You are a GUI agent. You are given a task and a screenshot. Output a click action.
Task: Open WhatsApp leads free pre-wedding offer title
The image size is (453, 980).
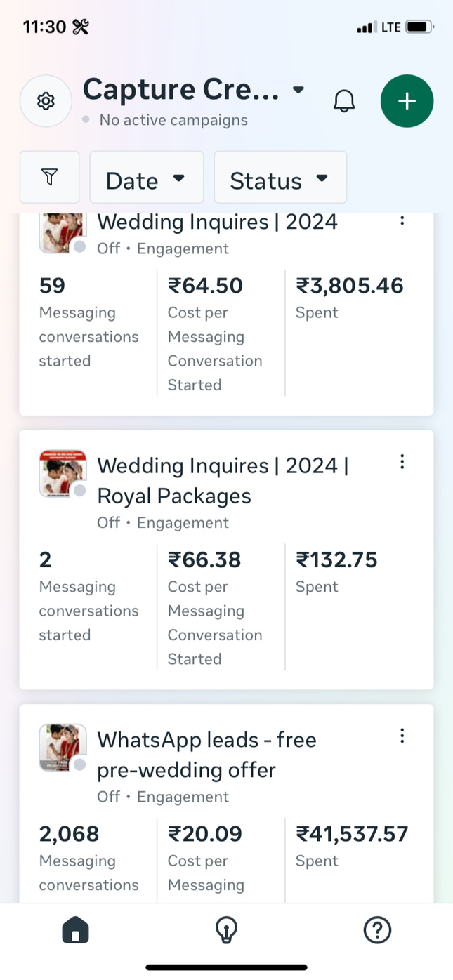(x=206, y=755)
